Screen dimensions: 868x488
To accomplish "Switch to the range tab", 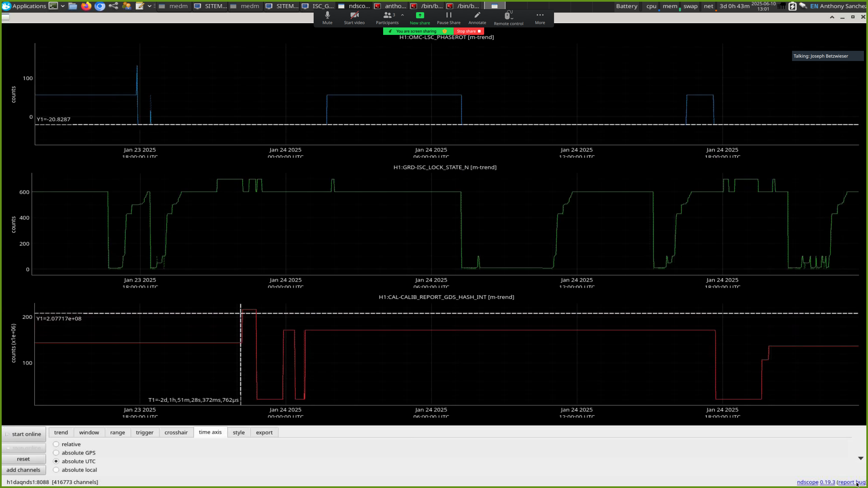I will 118,432.
